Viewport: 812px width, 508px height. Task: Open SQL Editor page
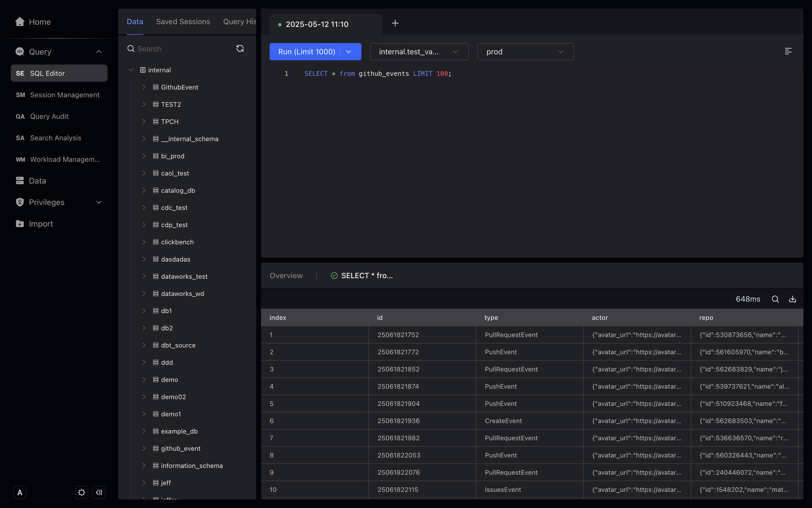tap(59, 73)
